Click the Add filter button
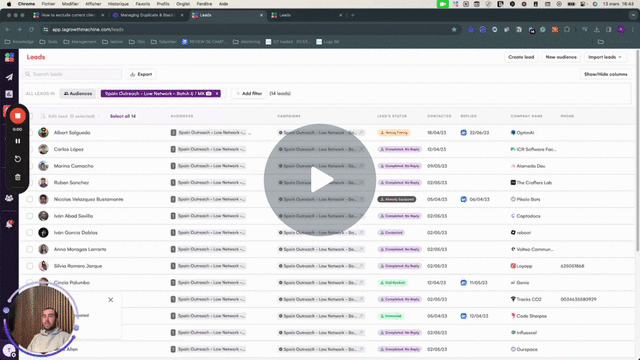Screen dimensions: 640x360 point(249,93)
